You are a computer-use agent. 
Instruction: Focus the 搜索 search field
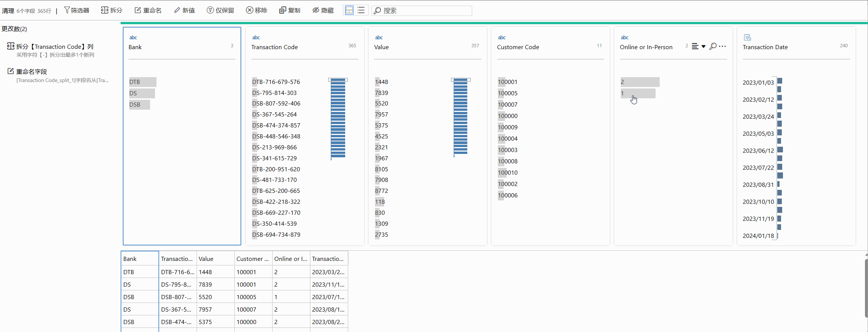coord(422,11)
